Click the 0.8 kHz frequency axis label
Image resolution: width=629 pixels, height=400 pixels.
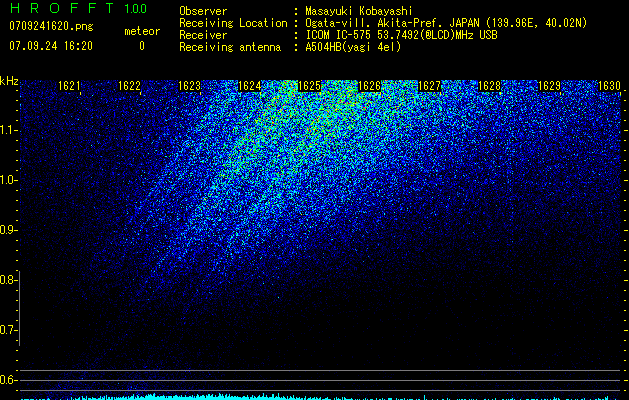coord(8,280)
